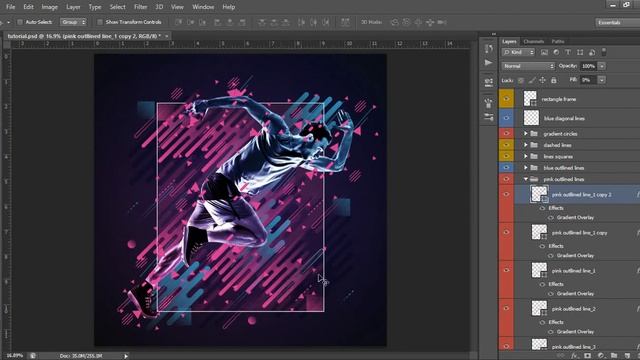Select the pink outlined line_2 layer
This screenshot has height=360, width=640.
pyautogui.click(x=573, y=309)
